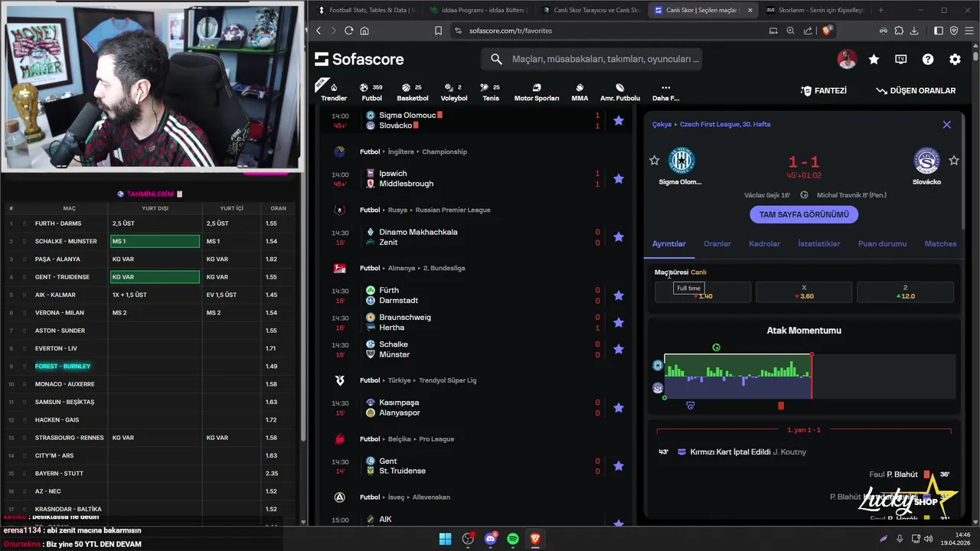Favorite the Sigma Olomouc team in detail panel
Viewport: 980px width, 551px height.
[654, 160]
